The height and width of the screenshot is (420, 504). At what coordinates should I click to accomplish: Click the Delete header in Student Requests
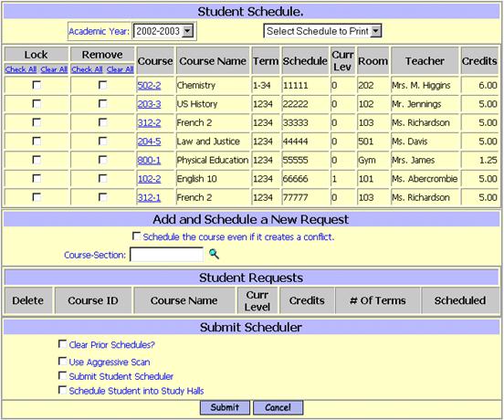(28, 300)
